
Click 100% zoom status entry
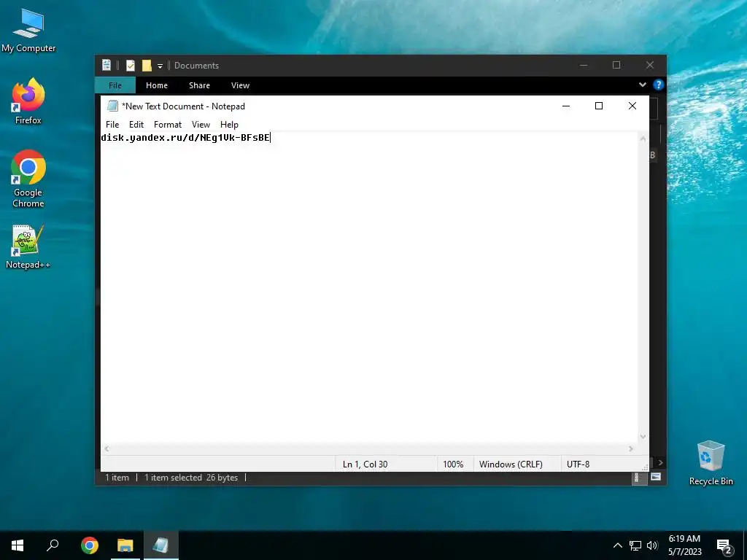click(453, 464)
